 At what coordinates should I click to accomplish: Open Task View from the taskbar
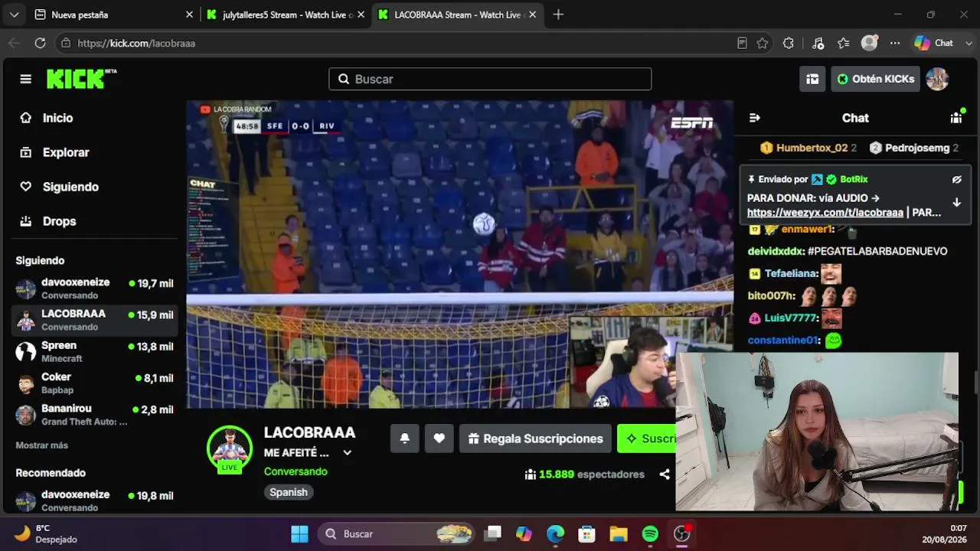coord(493,533)
